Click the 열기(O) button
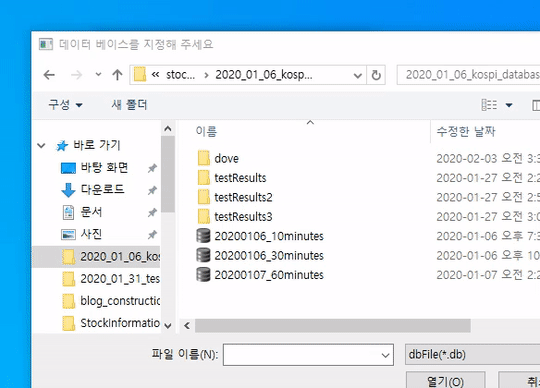This screenshot has height=388, width=540. (446, 380)
